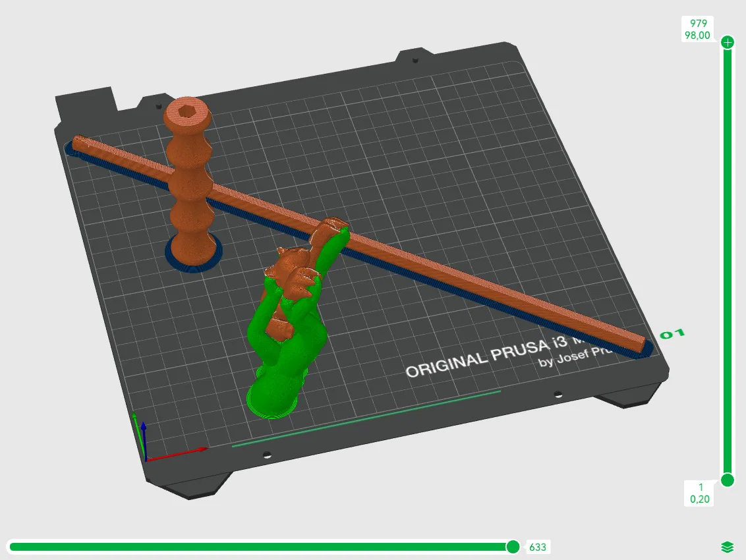Click the horizontal move slider handle at 633
The height and width of the screenshot is (560, 746).
pyautogui.click(x=513, y=547)
